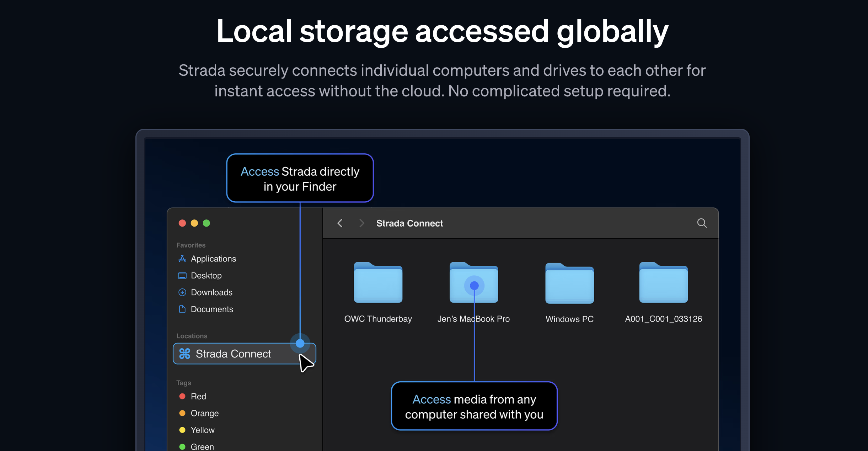Click the Locations section header
Viewport: 868px width, 451px height.
pyautogui.click(x=192, y=336)
